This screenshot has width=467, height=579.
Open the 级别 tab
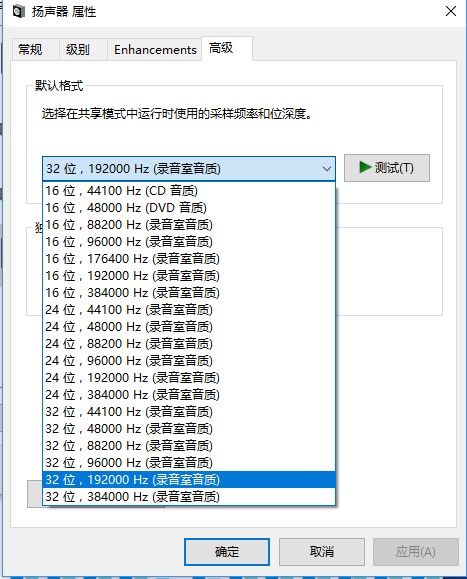(78, 49)
